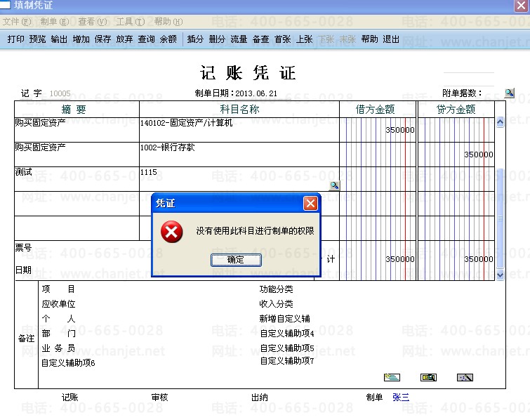Click the middle yellow icon under the voucher
The width and height of the screenshot is (530, 420).
[x=428, y=377]
